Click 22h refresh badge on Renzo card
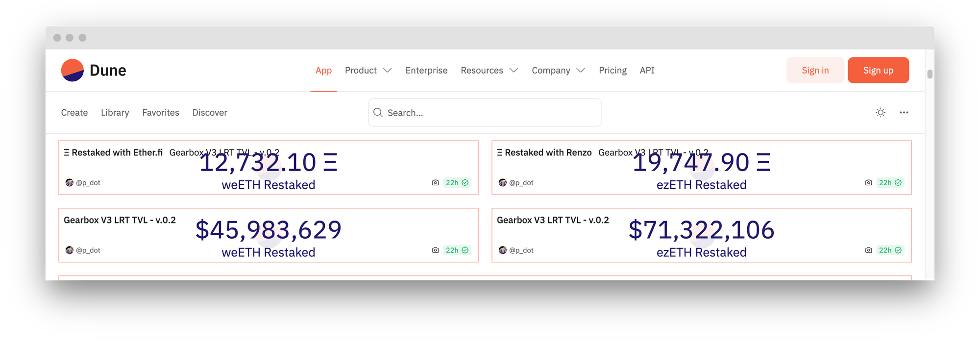This screenshot has width=980, height=345. click(x=890, y=183)
